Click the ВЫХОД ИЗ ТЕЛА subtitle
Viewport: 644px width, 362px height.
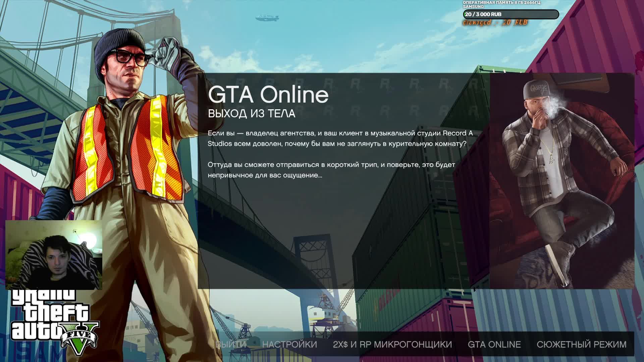[x=251, y=114]
